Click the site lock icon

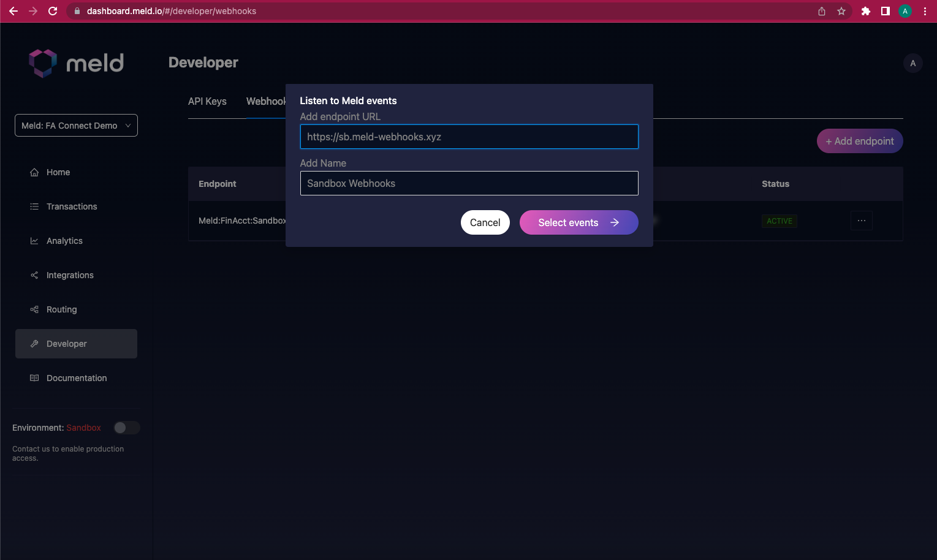pos(77,11)
